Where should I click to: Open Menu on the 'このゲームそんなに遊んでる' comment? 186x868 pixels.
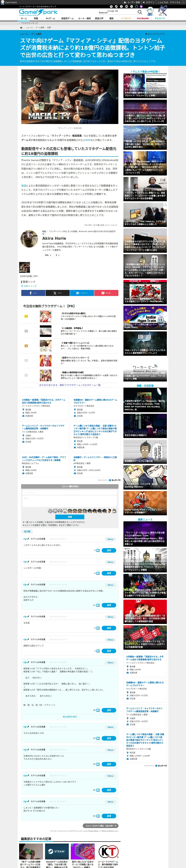[110, 539]
